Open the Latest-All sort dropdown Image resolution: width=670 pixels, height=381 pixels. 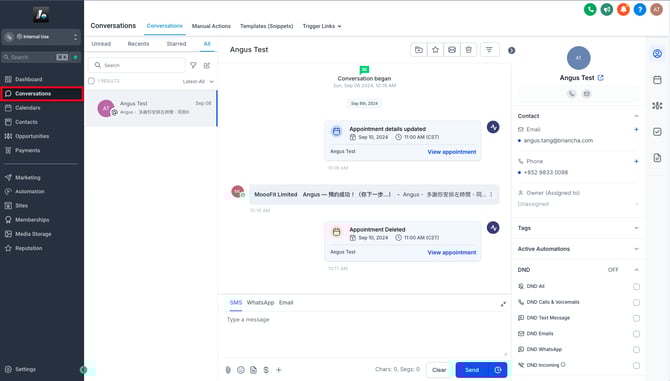pyautogui.click(x=198, y=82)
